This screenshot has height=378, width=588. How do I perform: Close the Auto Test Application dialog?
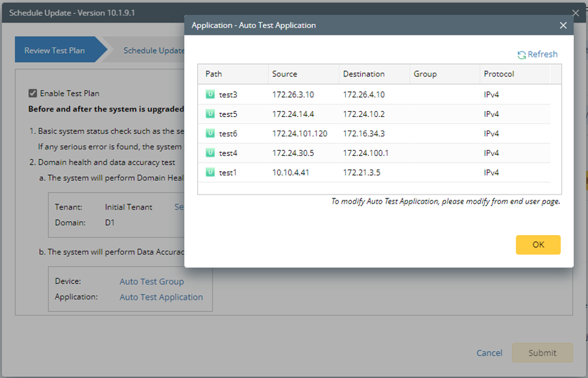(x=563, y=25)
